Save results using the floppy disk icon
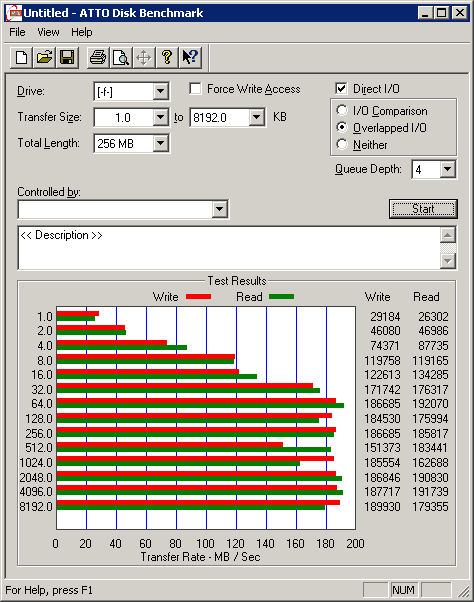The image size is (474, 602). [67, 58]
